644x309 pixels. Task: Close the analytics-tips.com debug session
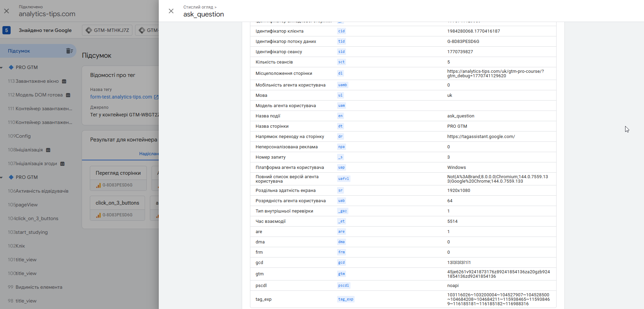tap(7, 11)
